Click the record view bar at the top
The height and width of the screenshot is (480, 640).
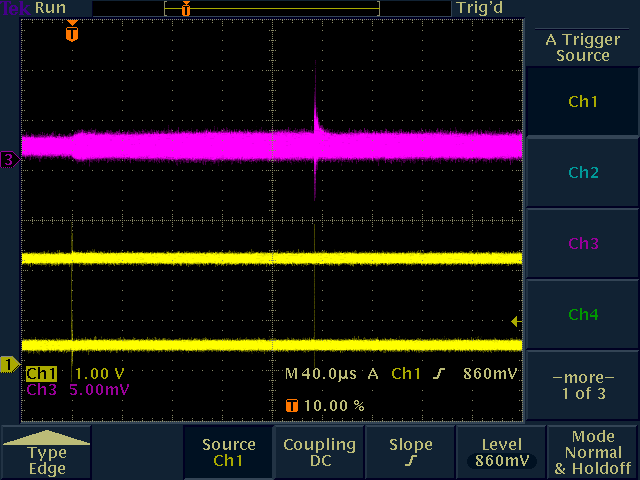point(272,8)
